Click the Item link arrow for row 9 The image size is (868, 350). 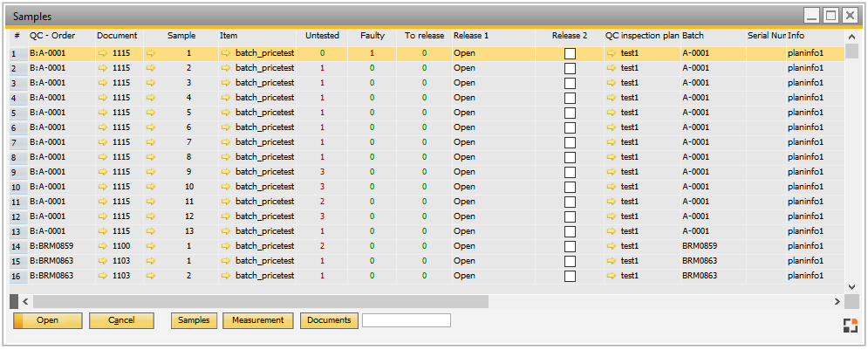[226, 172]
